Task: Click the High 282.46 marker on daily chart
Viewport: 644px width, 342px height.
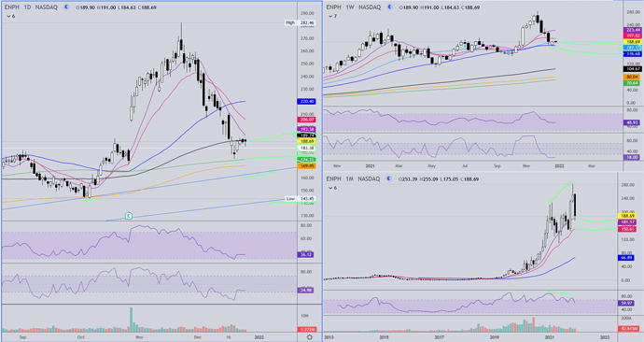Action: (301, 22)
